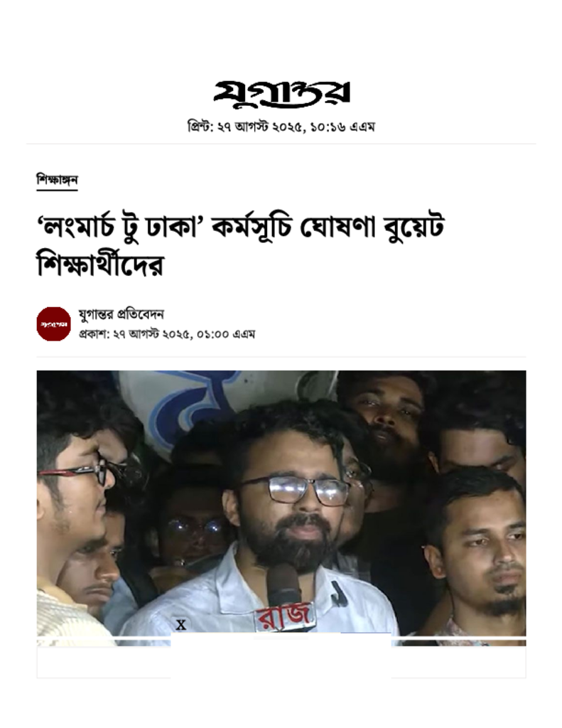Screen dimensions: 562x728
Task: Open the main article photo
Action: [x=281, y=508]
